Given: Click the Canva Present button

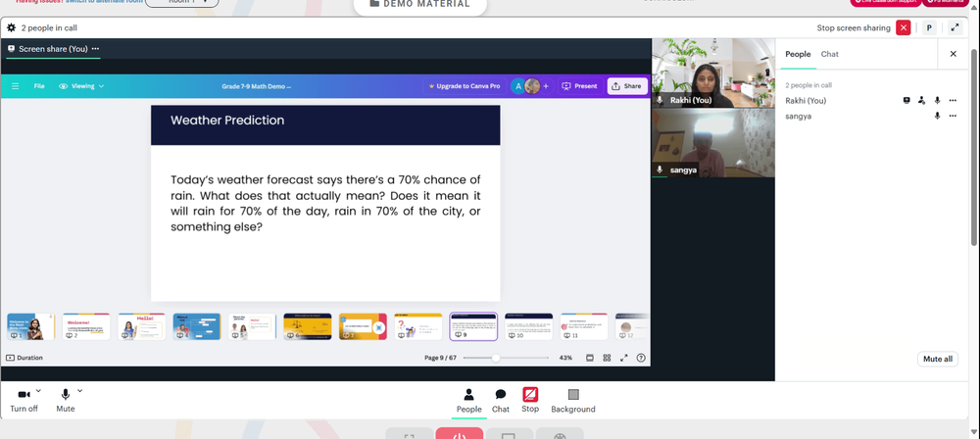Looking at the screenshot, I should click(x=579, y=86).
